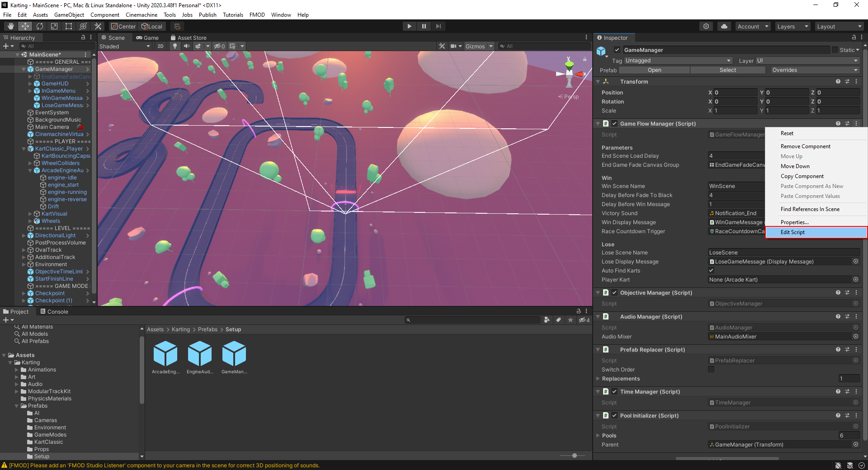Search by type in Project window
The width and height of the screenshot is (868, 470).
click(x=547, y=320)
